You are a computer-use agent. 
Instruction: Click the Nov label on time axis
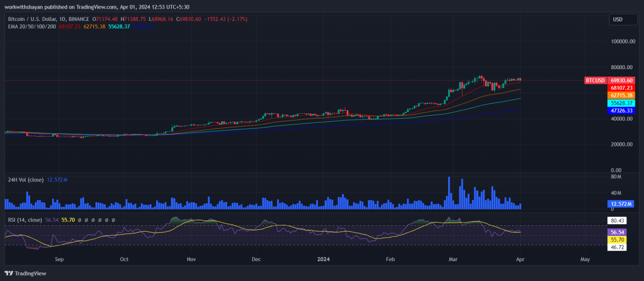coord(191,259)
